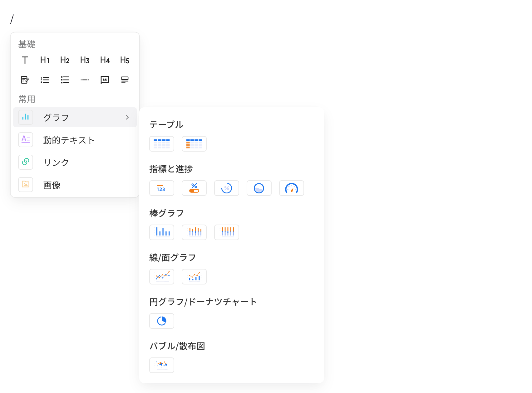Image resolution: width=532 pixels, height=393 pixels.
Task: Insert the basic detail table
Action: pyautogui.click(x=162, y=144)
